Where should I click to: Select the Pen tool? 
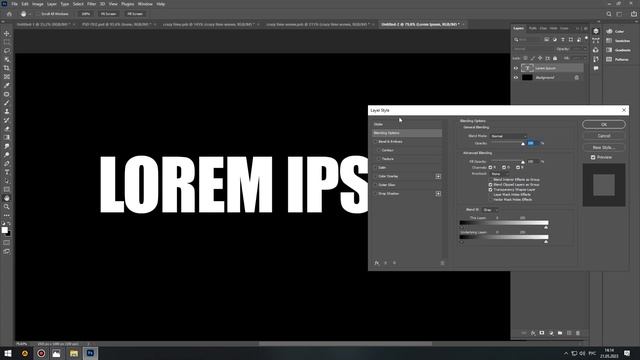click(x=7, y=163)
